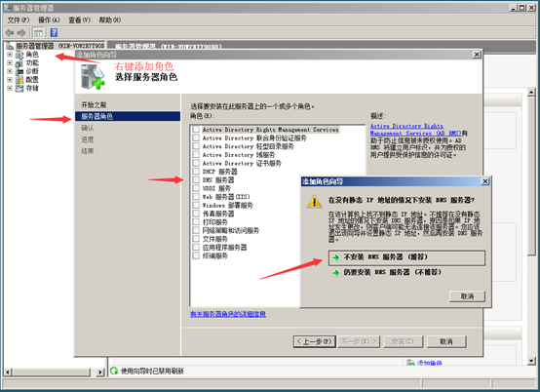Select 服务器角色 wizard step

coord(128,116)
